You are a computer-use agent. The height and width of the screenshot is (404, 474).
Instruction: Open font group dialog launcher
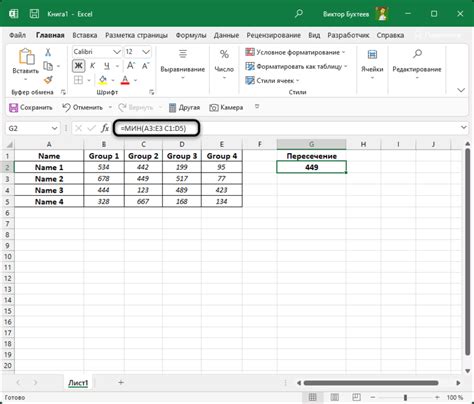coord(152,92)
